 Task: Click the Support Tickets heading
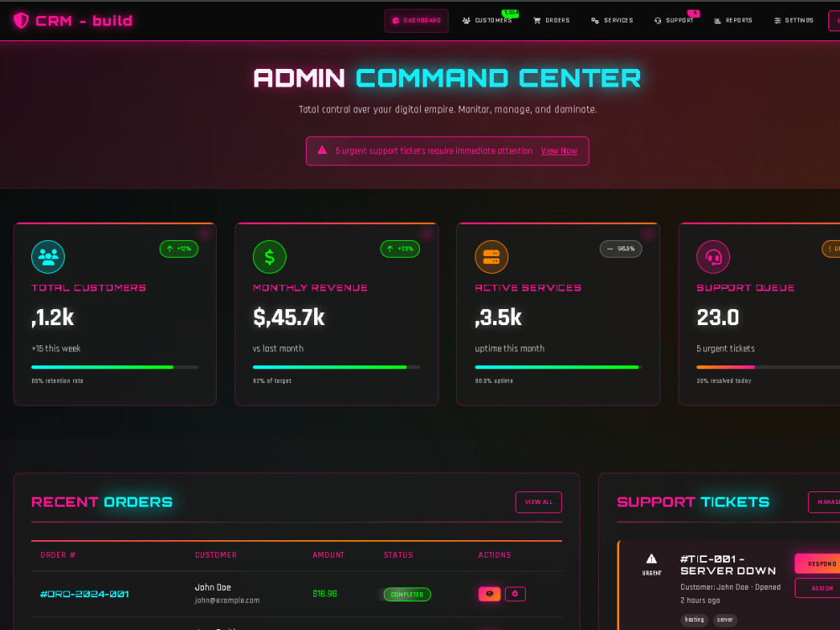point(693,502)
